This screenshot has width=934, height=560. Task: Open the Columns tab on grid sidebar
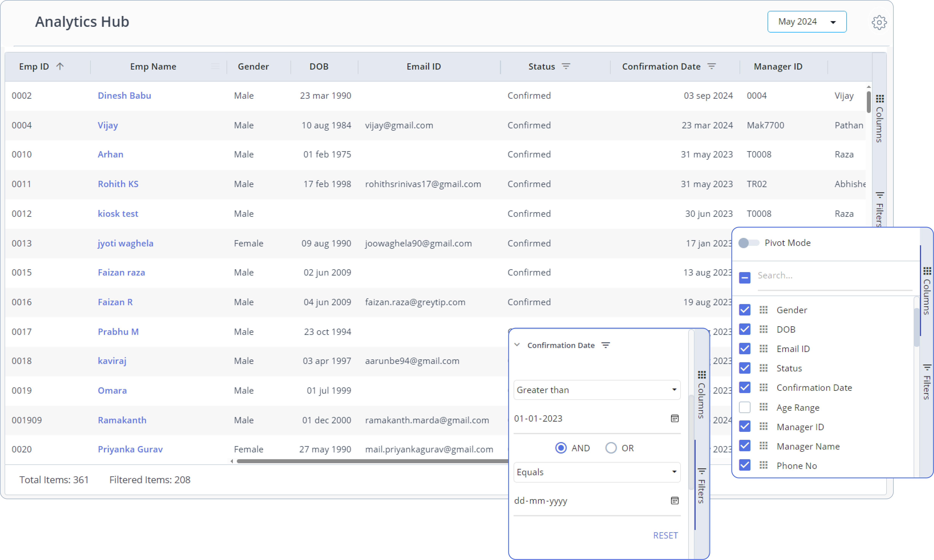point(879,118)
